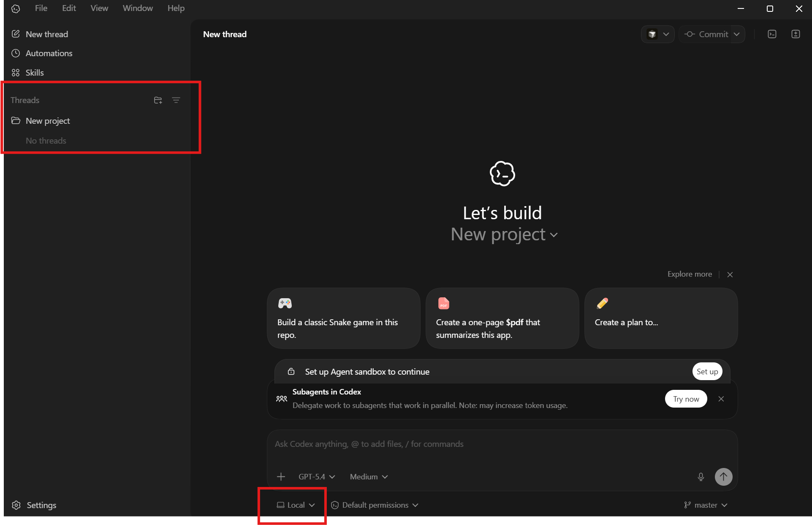The image size is (812, 525).
Task: Start a new thread from the sidebar
Action: click(46, 34)
